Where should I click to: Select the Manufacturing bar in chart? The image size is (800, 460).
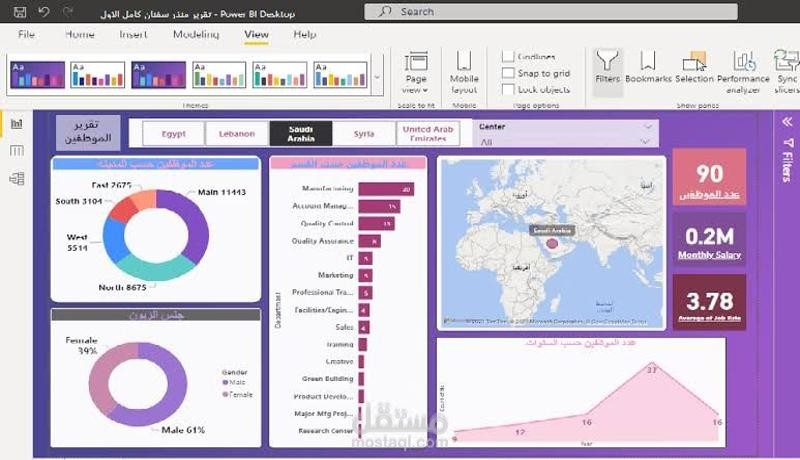coord(386,189)
